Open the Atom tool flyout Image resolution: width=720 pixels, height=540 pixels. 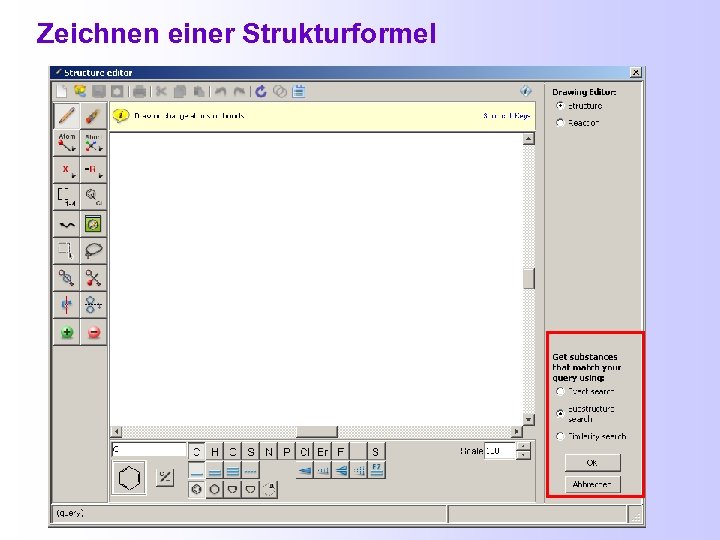(x=67, y=143)
